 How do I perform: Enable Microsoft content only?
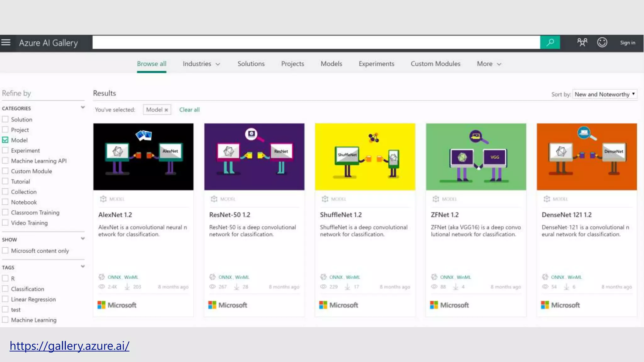pos(5,250)
